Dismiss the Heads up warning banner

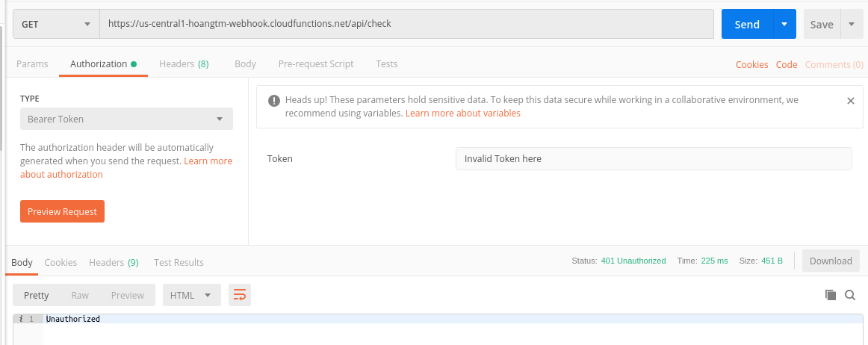click(x=850, y=101)
